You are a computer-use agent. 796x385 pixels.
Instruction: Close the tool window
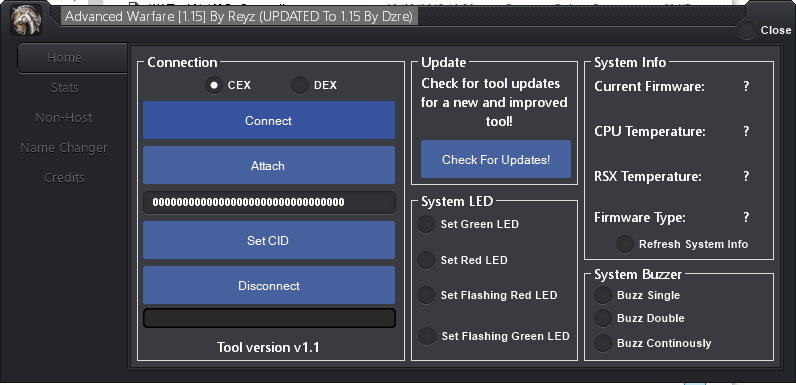click(x=747, y=30)
